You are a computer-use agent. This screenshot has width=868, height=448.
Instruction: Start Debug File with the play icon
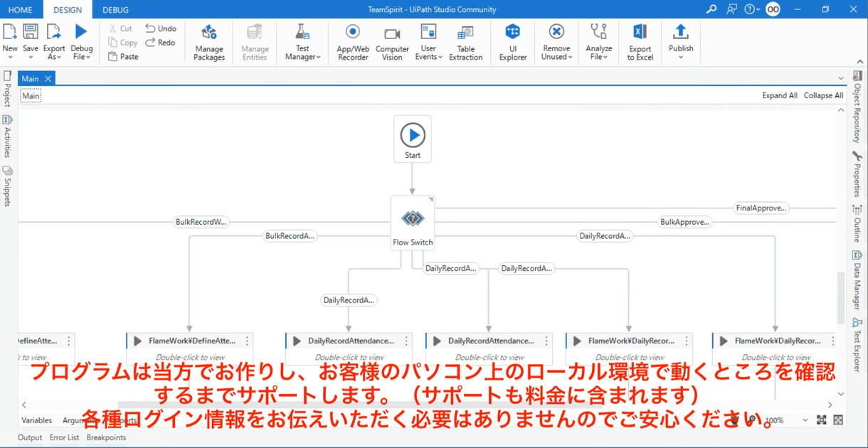click(x=81, y=31)
